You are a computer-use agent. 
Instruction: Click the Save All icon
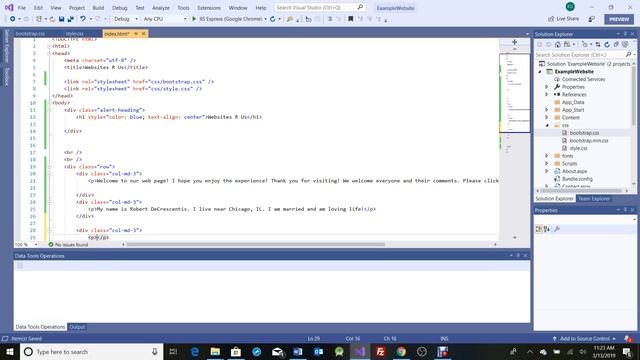point(70,19)
